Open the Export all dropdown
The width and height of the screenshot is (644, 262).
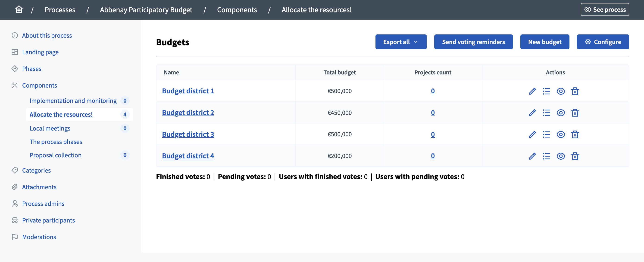[x=401, y=42]
